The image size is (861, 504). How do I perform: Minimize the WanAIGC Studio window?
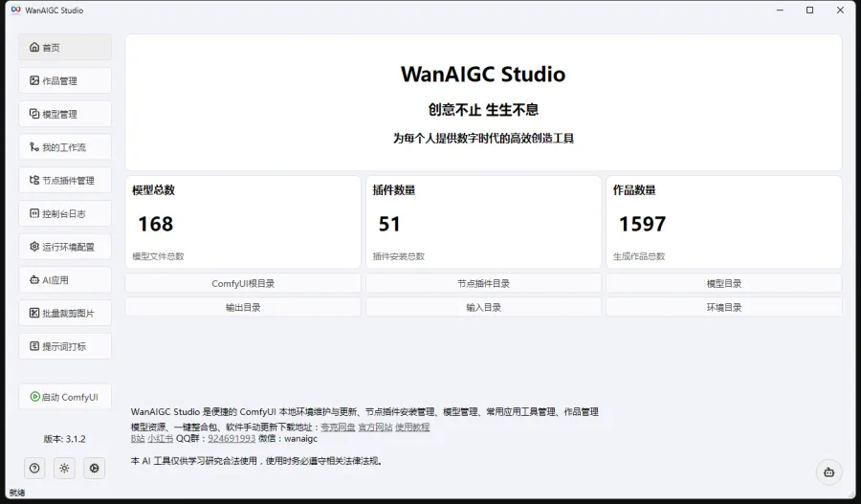780,10
